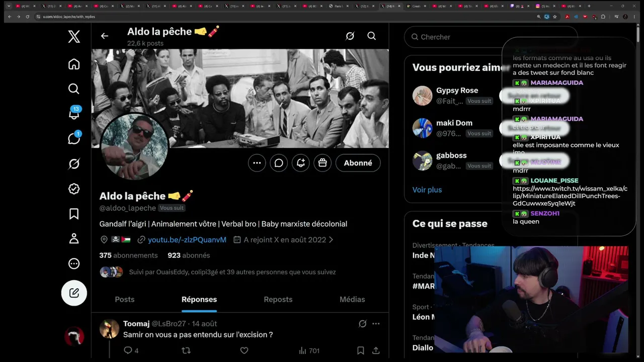
Task: Open the gift icon button on profile
Action: click(x=323, y=163)
